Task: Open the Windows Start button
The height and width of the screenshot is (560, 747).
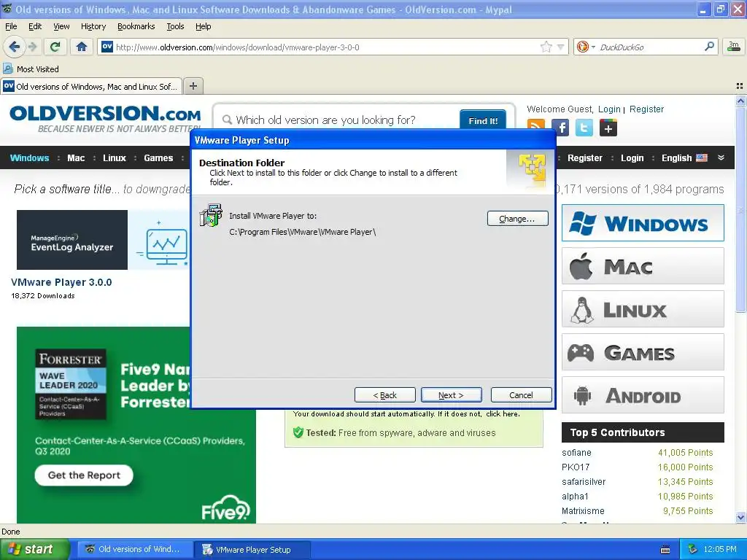Action: (x=34, y=549)
